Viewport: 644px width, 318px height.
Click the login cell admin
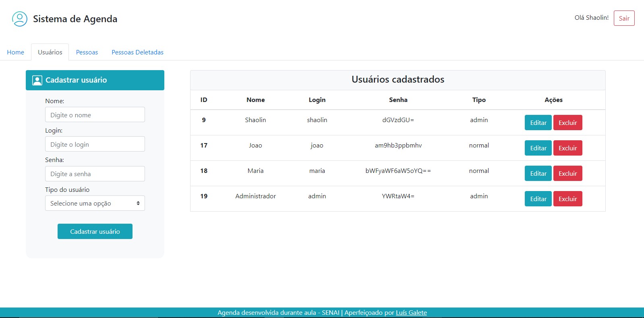coord(317,196)
